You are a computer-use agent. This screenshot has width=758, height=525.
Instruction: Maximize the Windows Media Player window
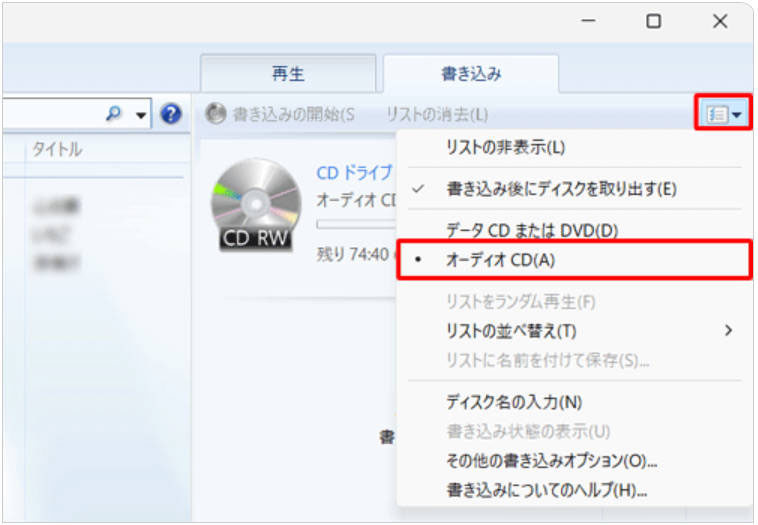(x=654, y=21)
